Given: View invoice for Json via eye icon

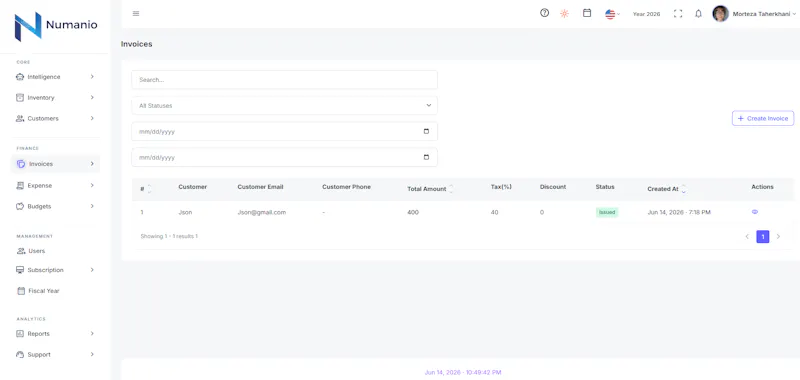Looking at the screenshot, I should tap(755, 212).
